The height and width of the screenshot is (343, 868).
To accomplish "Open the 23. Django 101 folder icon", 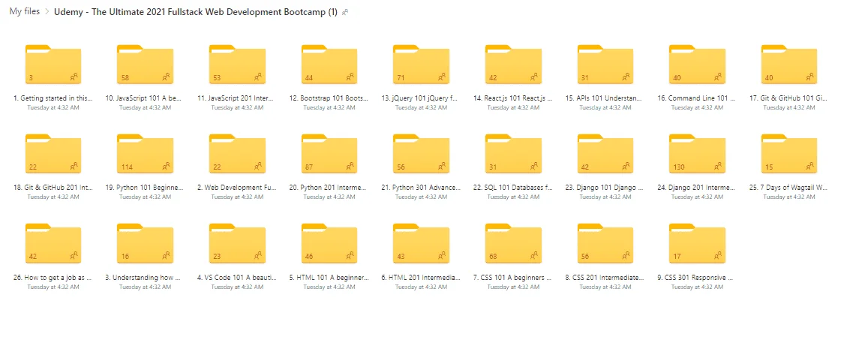I will point(605,154).
